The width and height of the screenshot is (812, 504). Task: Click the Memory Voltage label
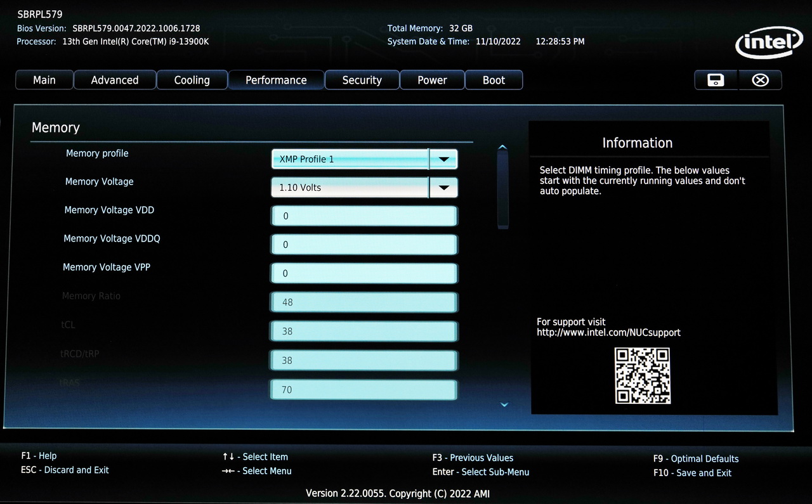tap(99, 182)
